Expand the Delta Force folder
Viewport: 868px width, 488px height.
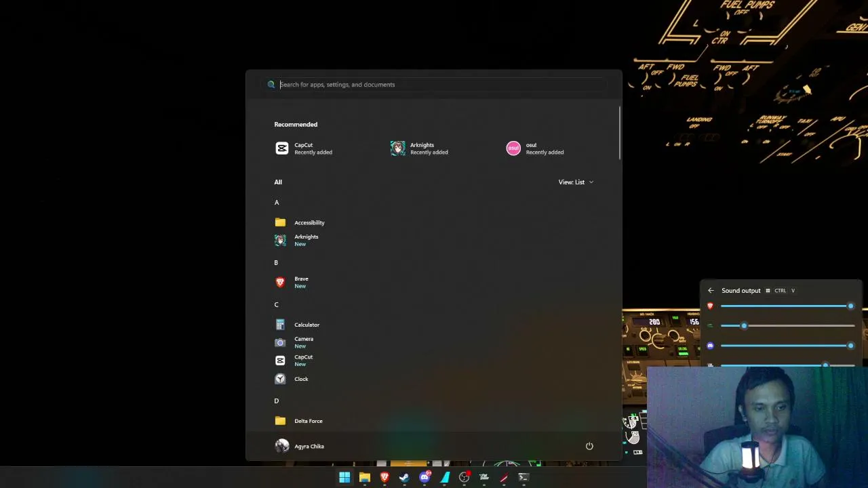298,421
